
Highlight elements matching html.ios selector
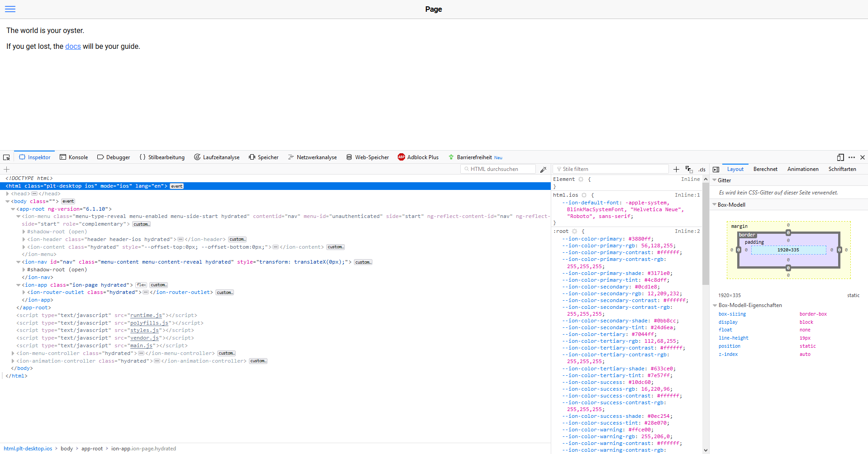tap(584, 195)
